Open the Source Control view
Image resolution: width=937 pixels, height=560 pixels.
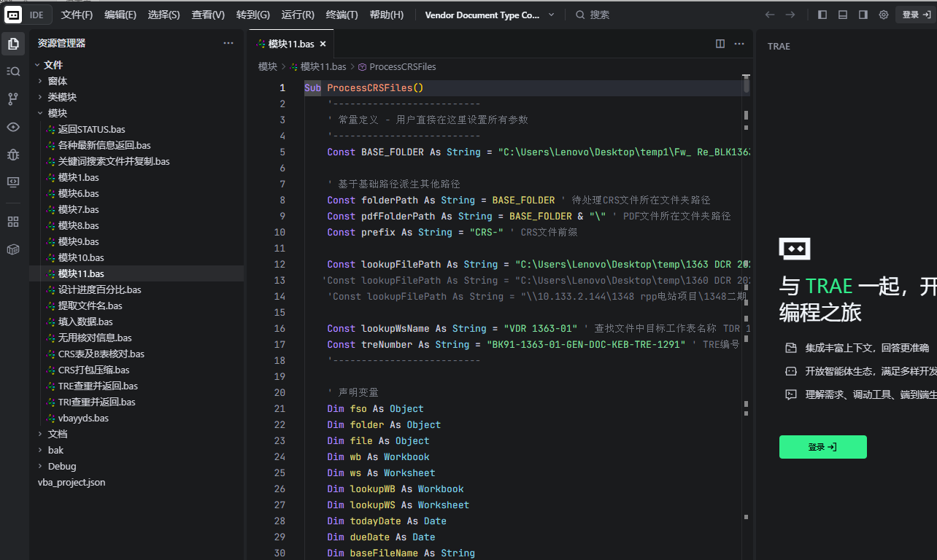tap(13, 98)
